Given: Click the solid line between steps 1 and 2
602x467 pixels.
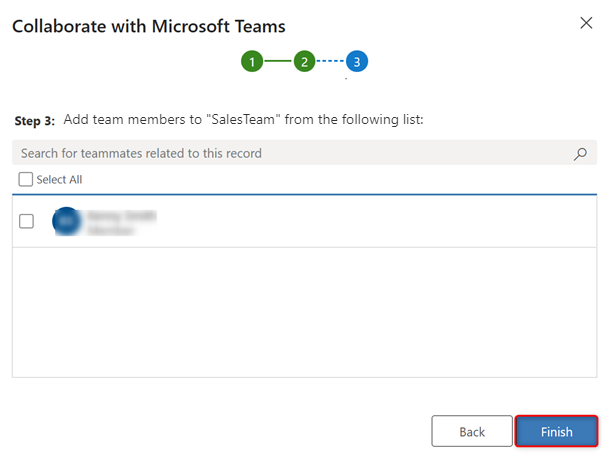Looking at the screenshot, I should pyautogui.click(x=278, y=61).
